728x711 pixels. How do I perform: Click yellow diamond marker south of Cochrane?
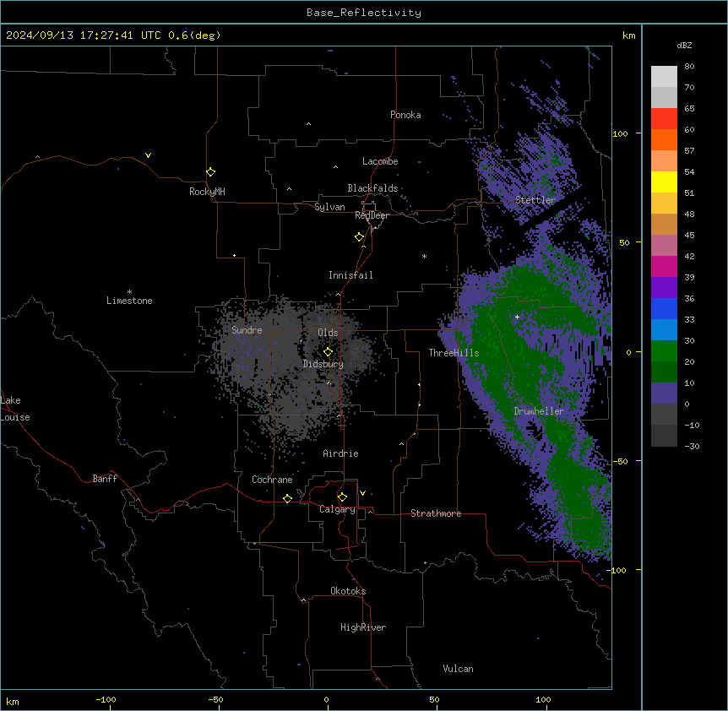pos(287,498)
